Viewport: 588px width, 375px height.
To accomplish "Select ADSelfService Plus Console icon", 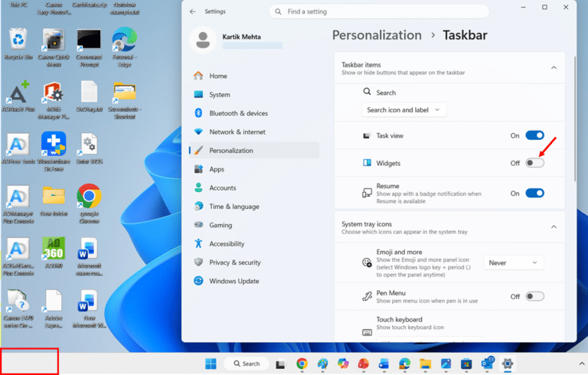I will coord(18,256).
